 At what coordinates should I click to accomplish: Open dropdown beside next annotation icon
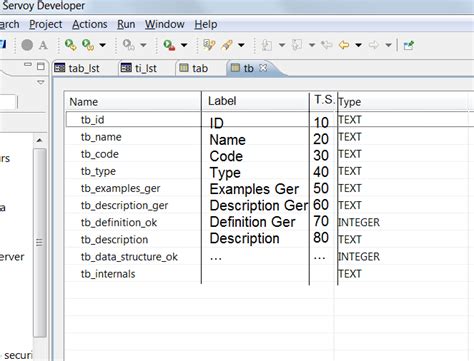[x=282, y=45]
